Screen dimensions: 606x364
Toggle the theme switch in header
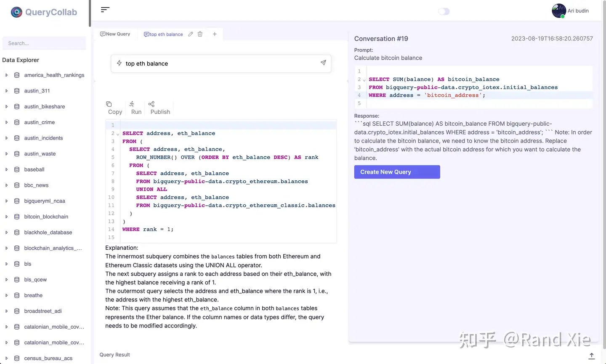tap(444, 11)
